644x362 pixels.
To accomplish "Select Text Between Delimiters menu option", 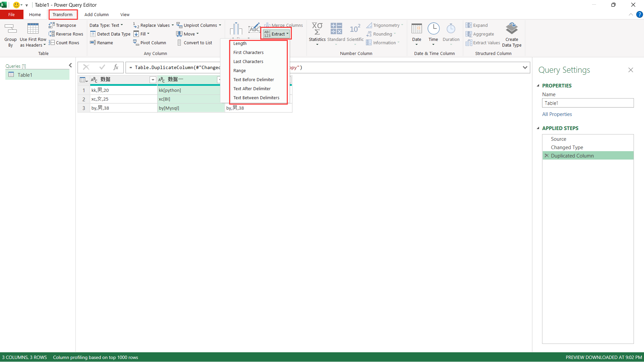I will pyautogui.click(x=256, y=98).
